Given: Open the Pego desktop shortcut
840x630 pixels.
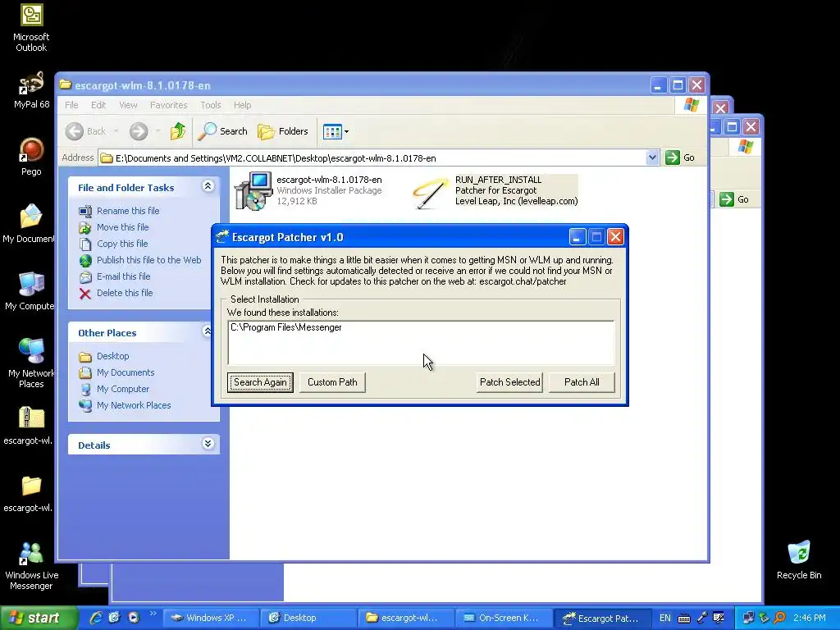Looking at the screenshot, I should pos(31,157).
